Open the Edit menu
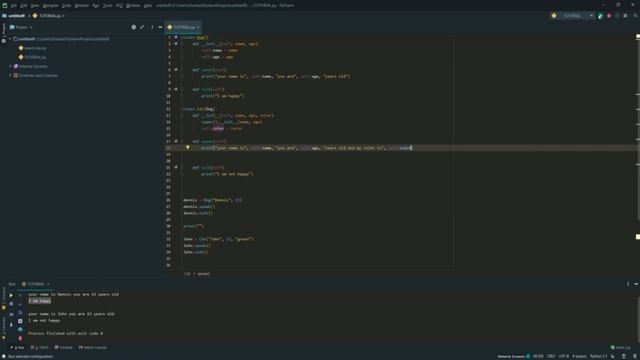Viewport: 640px width, 360px height. point(24,6)
